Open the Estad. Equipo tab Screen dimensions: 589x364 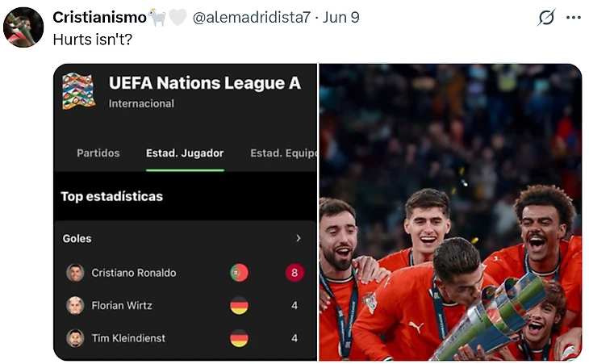coord(283,153)
